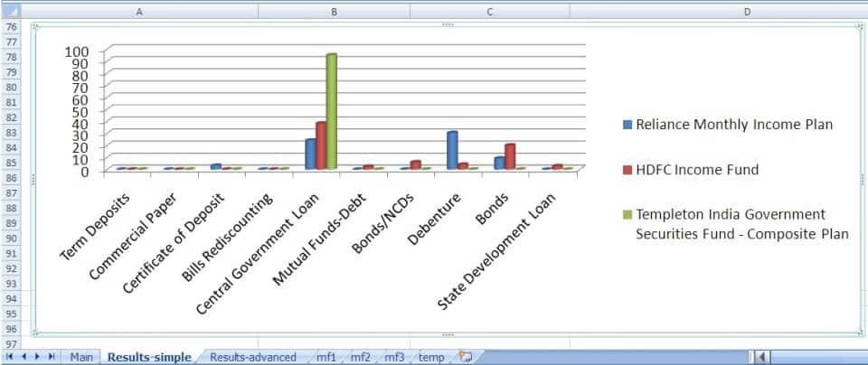Viewport: 868px width, 365px height.
Task: Click the chart bottom-middle sizing handle
Action: 448,334
